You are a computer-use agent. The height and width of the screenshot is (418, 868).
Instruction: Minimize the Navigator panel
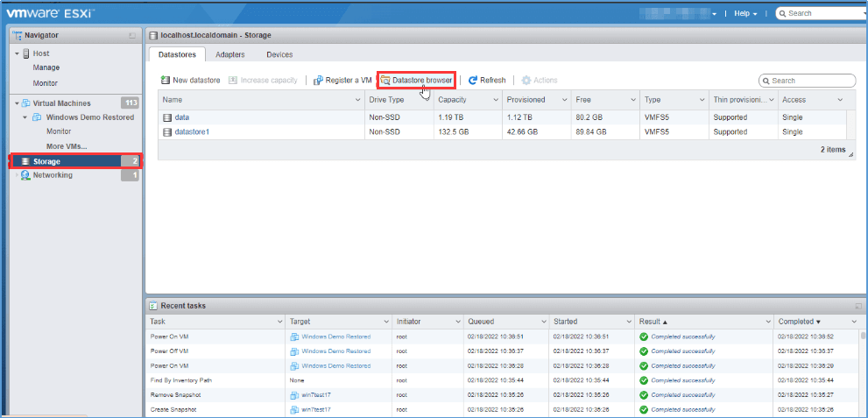(x=132, y=35)
